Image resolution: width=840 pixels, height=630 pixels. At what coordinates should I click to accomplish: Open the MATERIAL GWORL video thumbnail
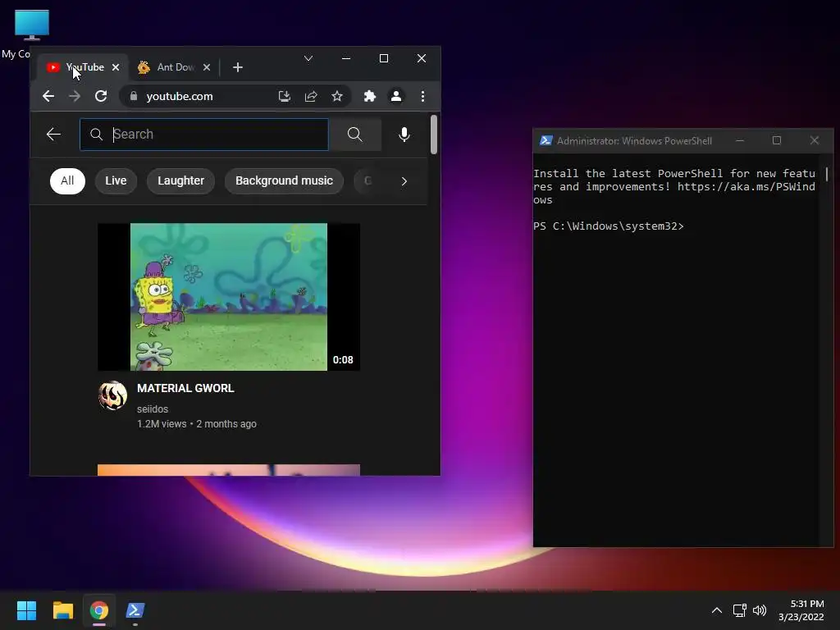click(x=229, y=297)
